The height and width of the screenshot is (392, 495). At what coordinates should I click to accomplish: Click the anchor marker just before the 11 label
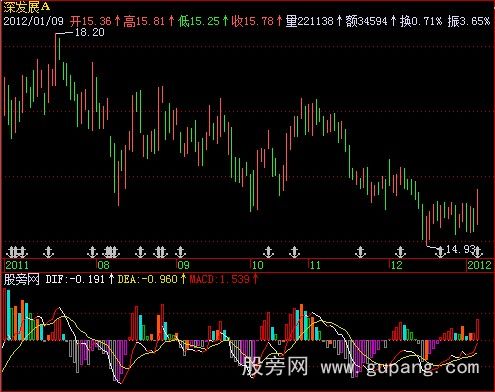point(294,252)
